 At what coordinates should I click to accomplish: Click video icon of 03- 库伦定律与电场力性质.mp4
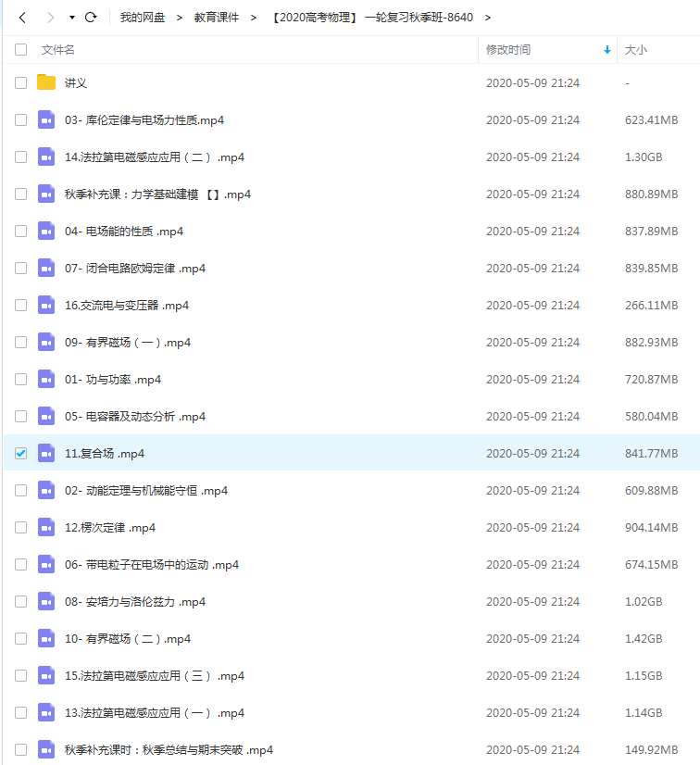click(46, 119)
